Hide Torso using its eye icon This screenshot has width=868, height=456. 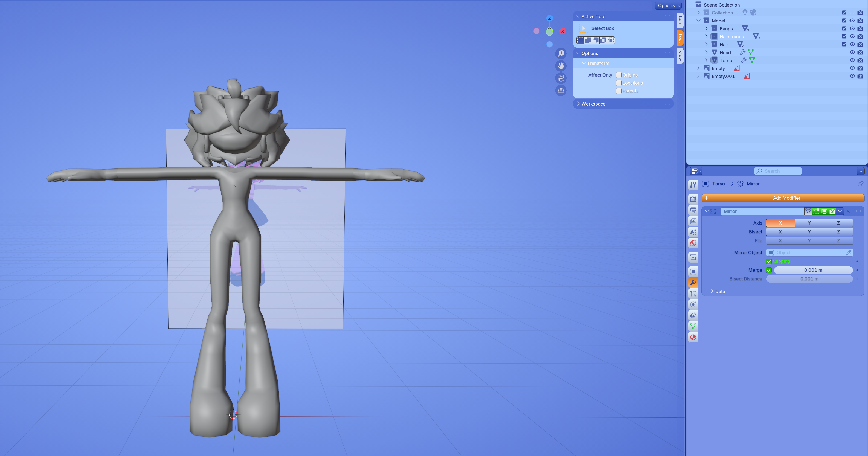click(852, 60)
